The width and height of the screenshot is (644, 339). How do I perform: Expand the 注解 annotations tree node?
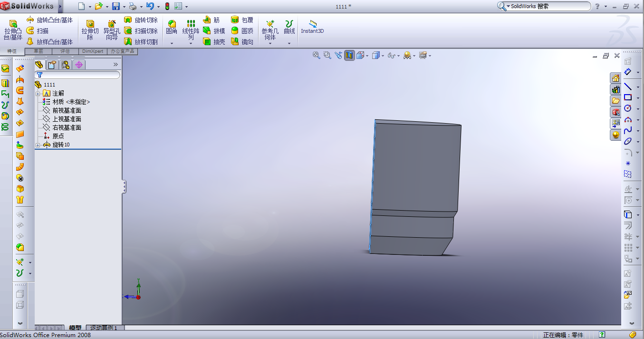[x=38, y=93]
